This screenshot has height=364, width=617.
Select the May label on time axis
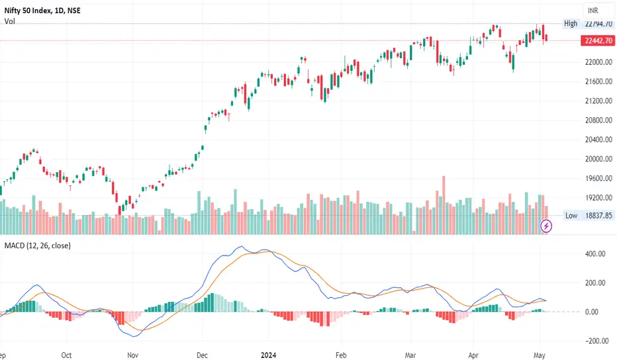(x=539, y=355)
